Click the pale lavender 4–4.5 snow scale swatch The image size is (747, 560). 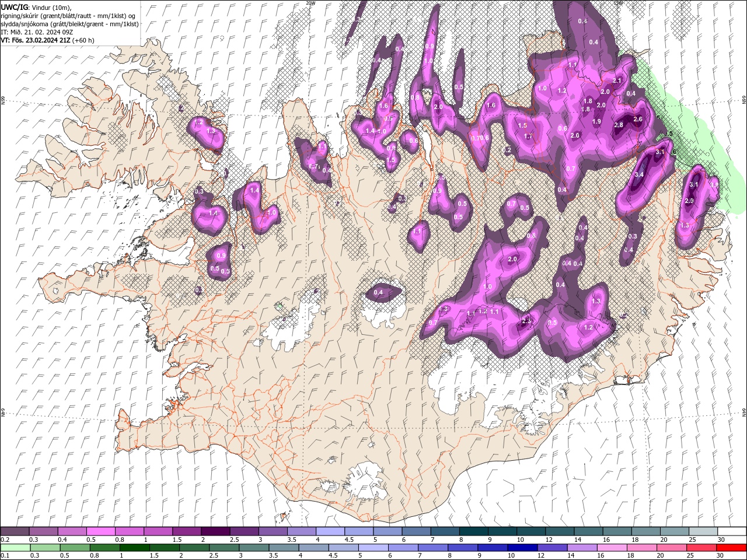330,531
